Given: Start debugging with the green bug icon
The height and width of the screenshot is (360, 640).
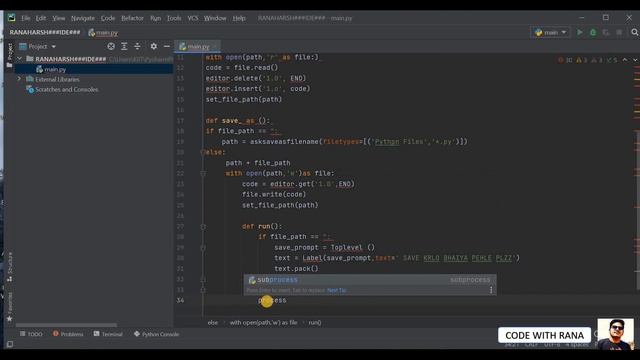Looking at the screenshot, I should pos(593,32).
